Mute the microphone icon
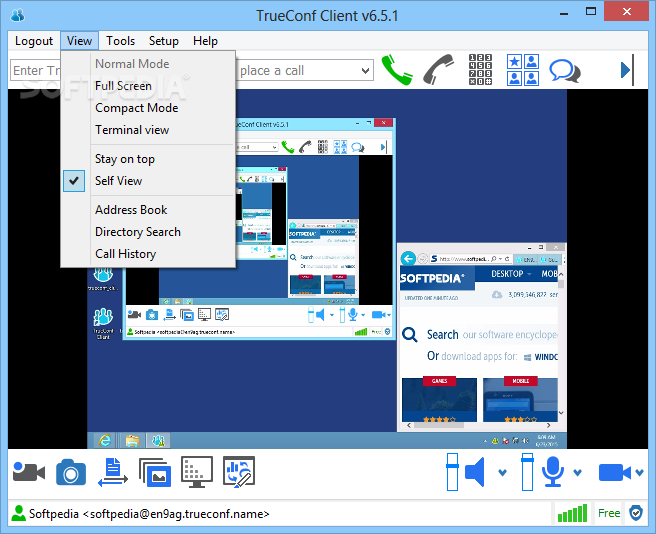Screen dimensions: 656x534 coord(553,472)
